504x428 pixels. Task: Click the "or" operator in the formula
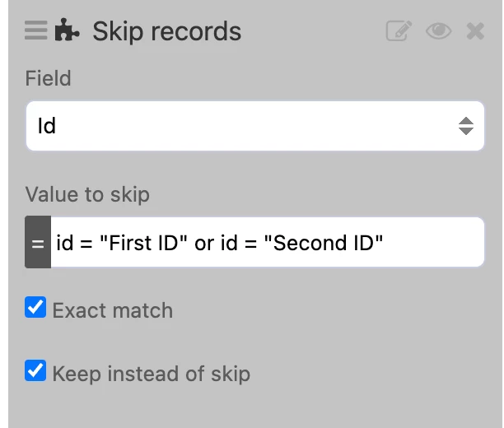205,243
